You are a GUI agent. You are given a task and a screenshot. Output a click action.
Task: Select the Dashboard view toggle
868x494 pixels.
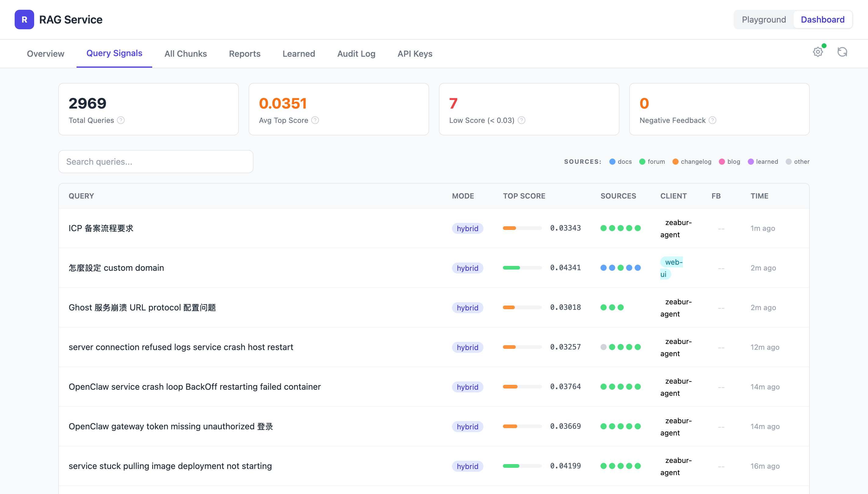click(822, 20)
